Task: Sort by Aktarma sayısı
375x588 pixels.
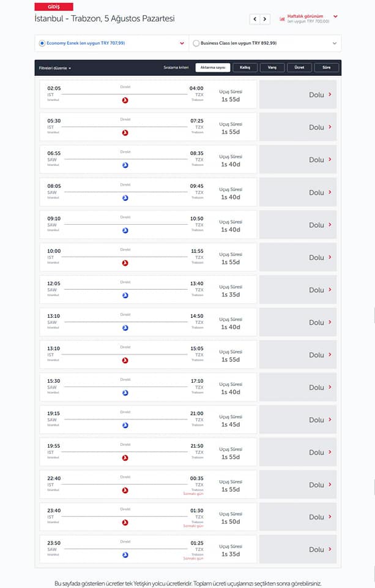Action: [213, 67]
